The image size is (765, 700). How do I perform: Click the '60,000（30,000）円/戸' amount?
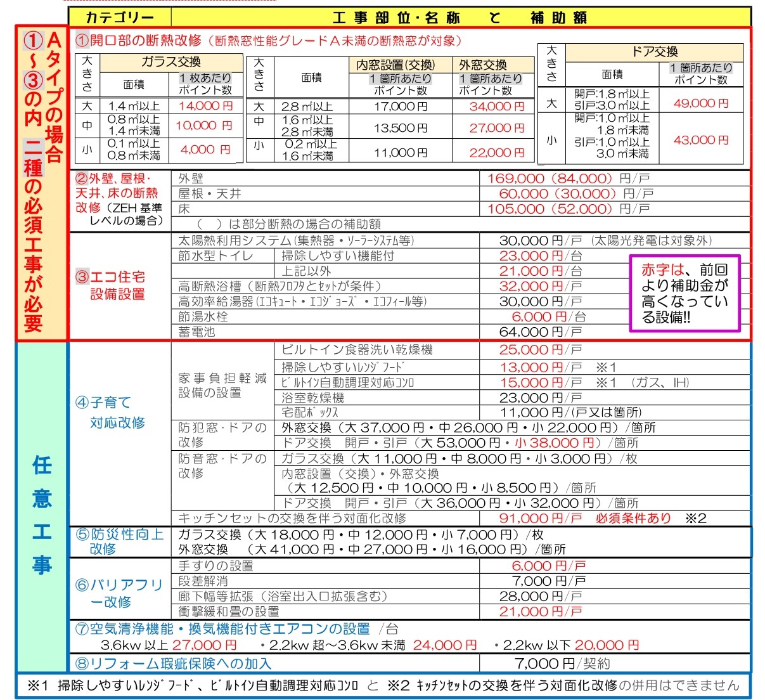(576, 193)
